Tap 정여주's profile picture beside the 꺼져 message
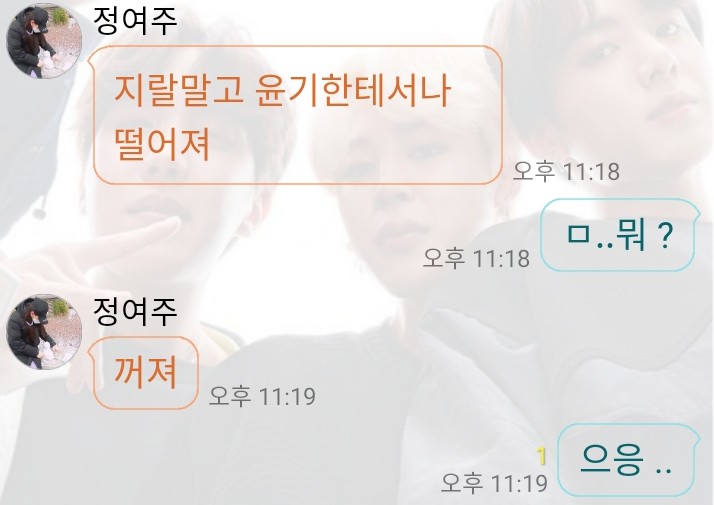 pyautogui.click(x=44, y=332)
